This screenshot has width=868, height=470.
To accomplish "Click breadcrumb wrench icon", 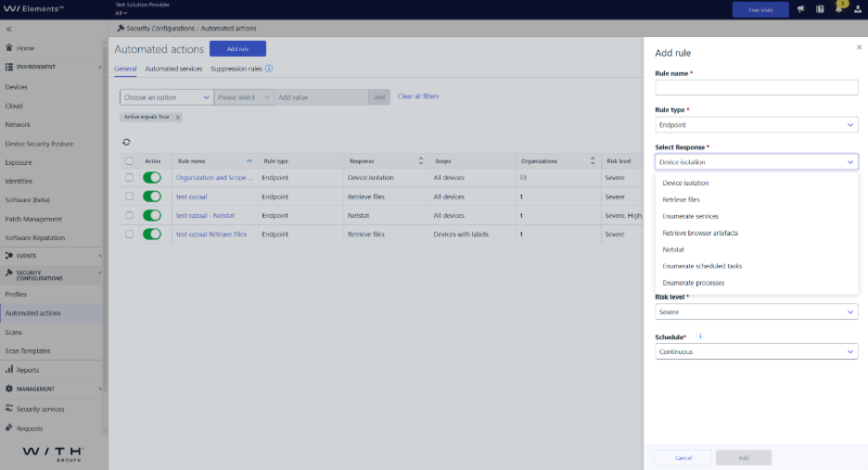I will tap(121, 28).
